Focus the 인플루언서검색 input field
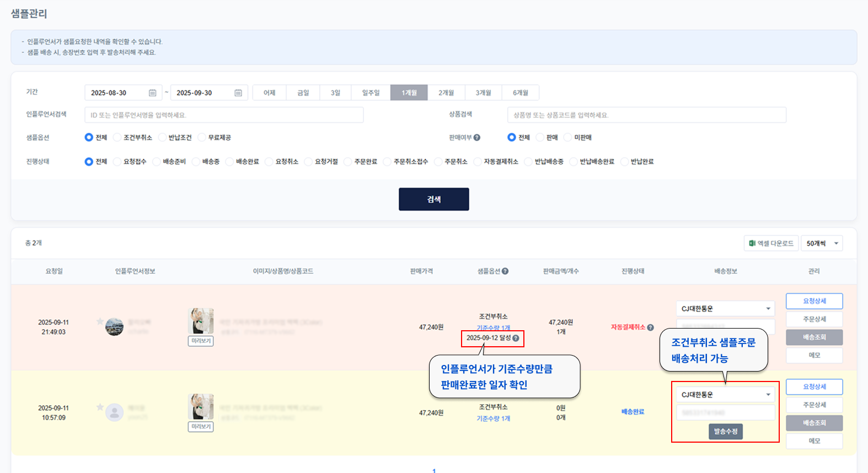The image size is (868, 473). pos(224,115)
